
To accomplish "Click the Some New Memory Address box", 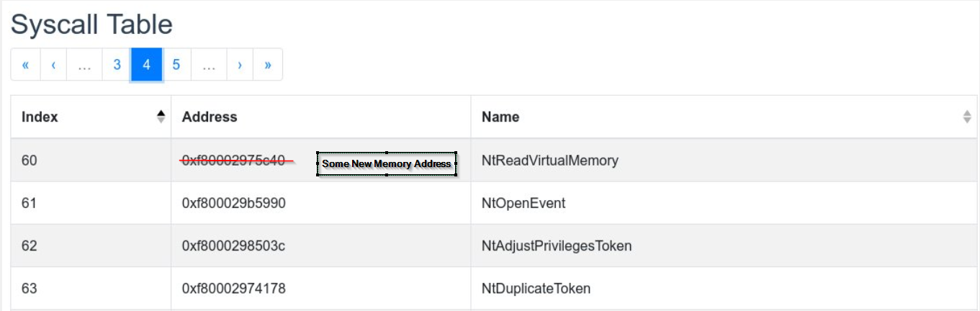I will pos(387,163).
